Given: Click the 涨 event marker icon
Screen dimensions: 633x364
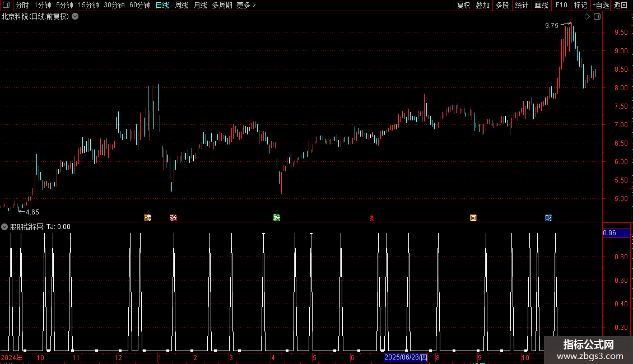Looking at the screenshot, I should (173, 217).
